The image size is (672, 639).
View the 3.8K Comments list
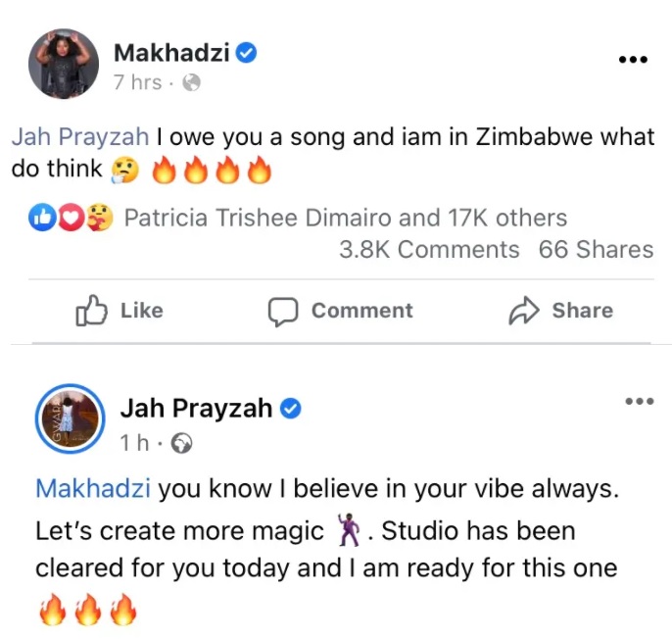point(429,249)
